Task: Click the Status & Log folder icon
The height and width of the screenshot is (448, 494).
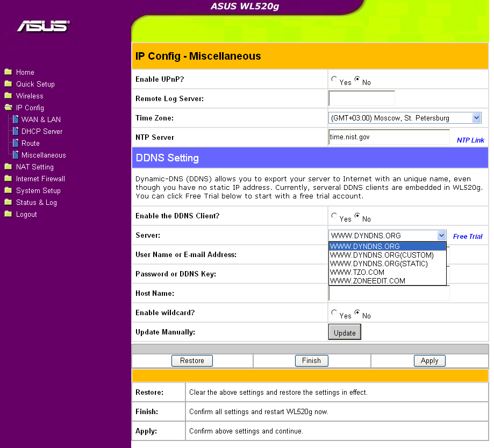Action: 8,202
